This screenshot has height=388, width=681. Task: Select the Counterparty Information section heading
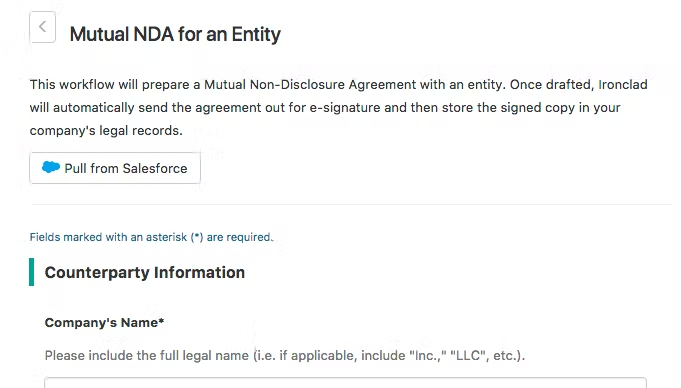point(145,272)
